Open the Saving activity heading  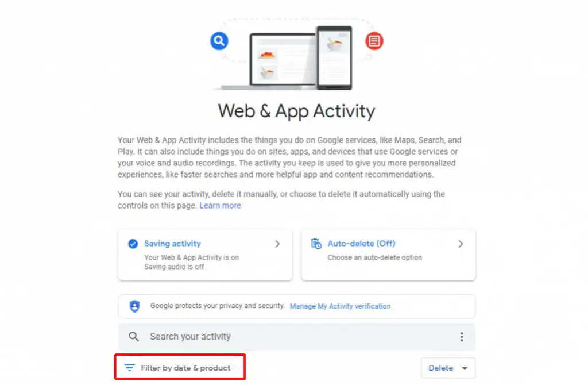pyautogui.click(x=172, y=244)
